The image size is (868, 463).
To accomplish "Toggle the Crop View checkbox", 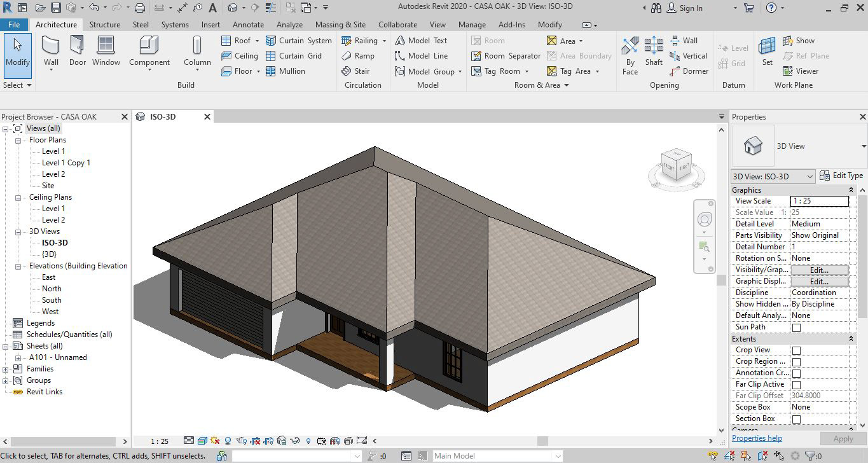I will (x=796, y=350).
